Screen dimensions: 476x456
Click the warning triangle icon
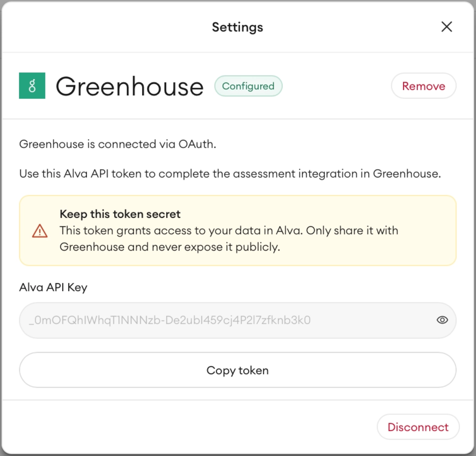tap(40, 231)
